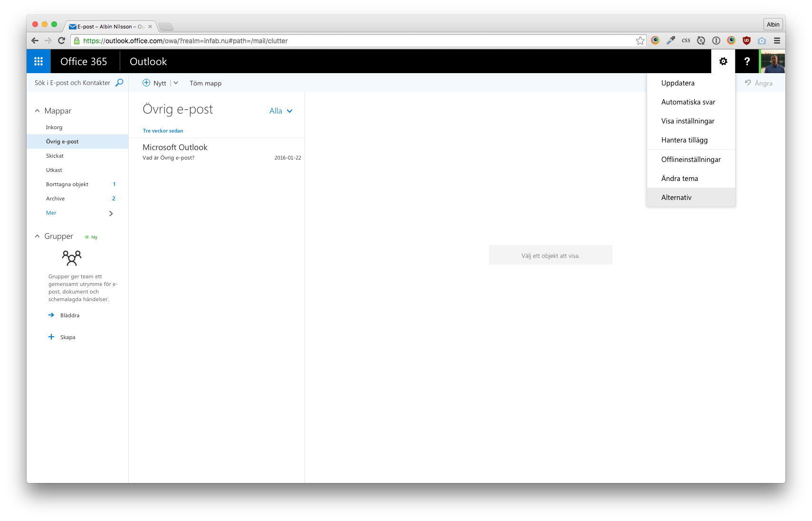Collapse the Grupper section
Viewport: 812px width, 521px height.
pos(38,236)
